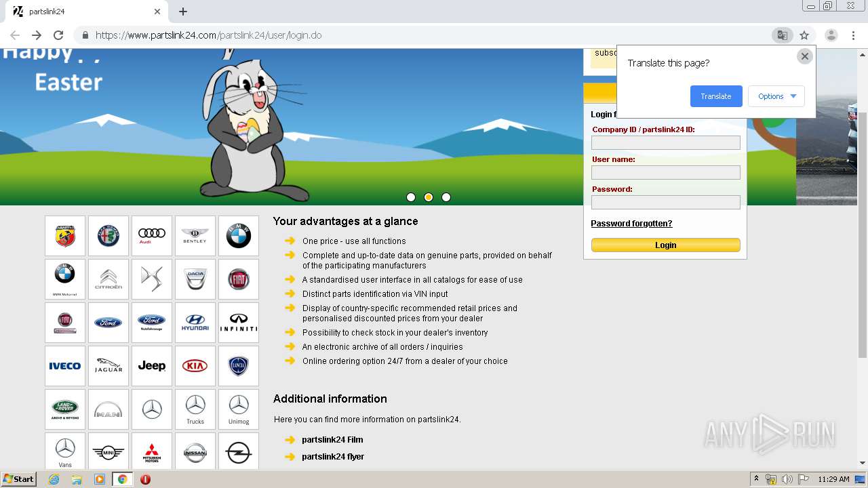Select the Mercedes-Benz Vans logo
868x488 pixels.
tap(65, 451)
